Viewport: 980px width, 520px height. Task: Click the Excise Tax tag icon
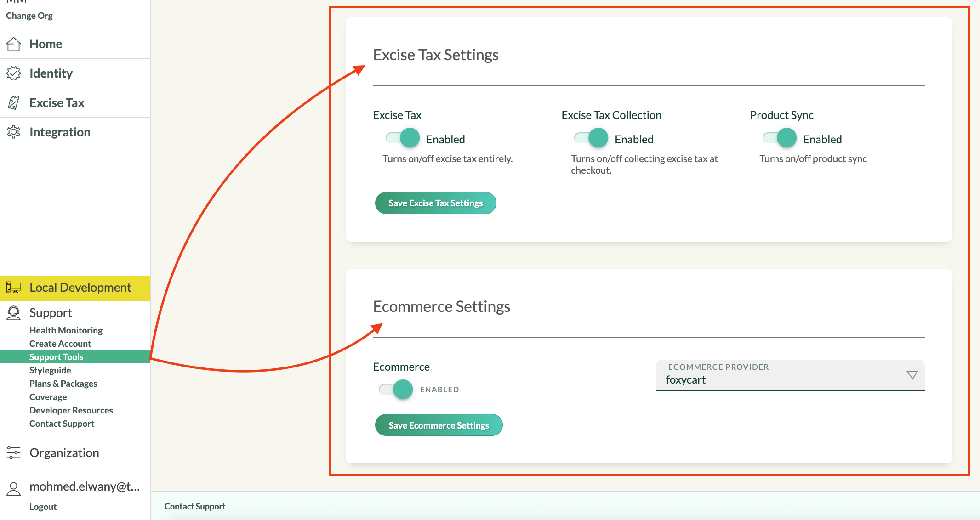(14, 103)
